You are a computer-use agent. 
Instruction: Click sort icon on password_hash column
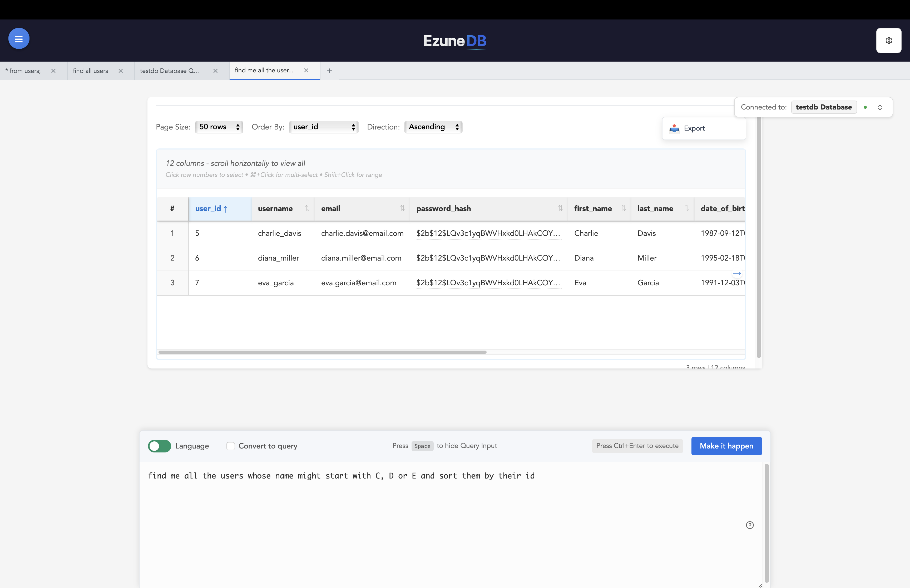(560, 208)
